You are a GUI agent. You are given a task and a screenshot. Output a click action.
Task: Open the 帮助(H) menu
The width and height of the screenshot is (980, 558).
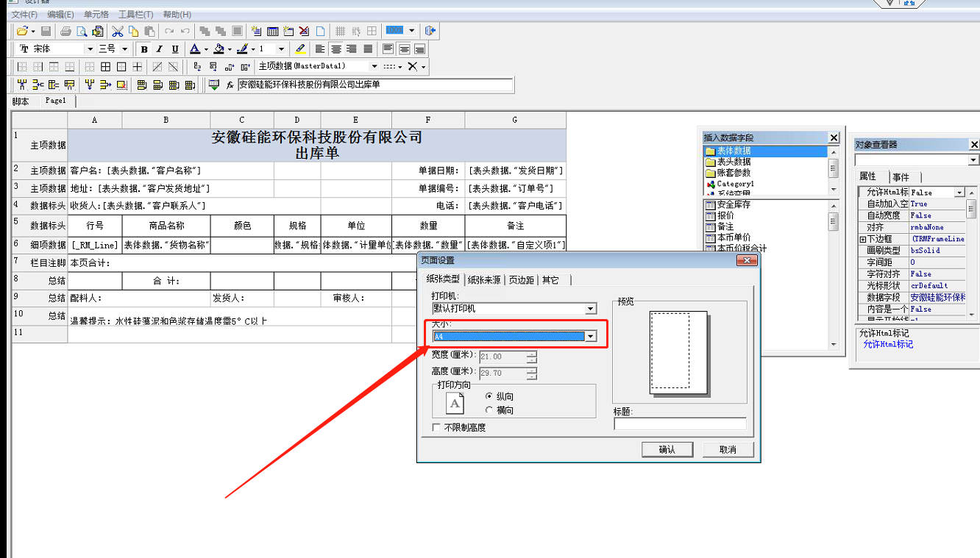(x=177, y=15)
